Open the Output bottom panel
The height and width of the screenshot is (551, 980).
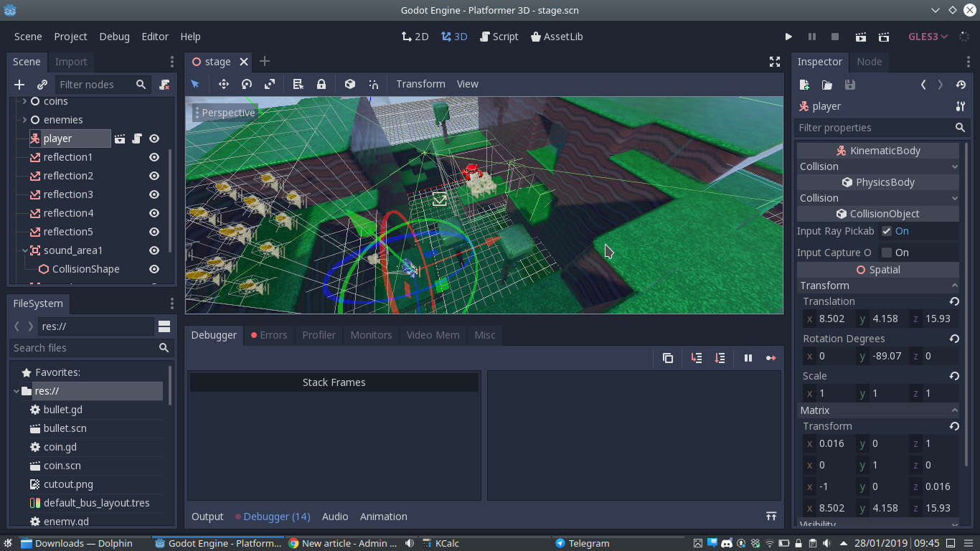tap(207, 517)
